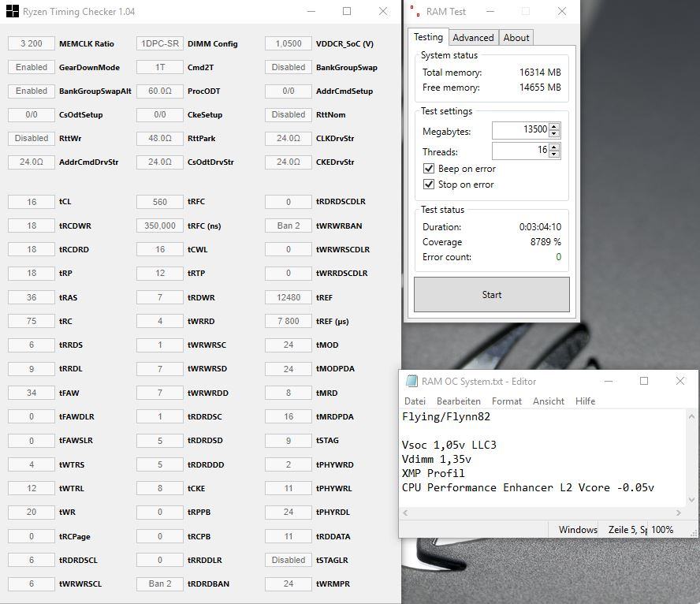Click the Start button in RAM Test
Screen dimensions: 700x604
pyautogui.click(x=492, y=295)
